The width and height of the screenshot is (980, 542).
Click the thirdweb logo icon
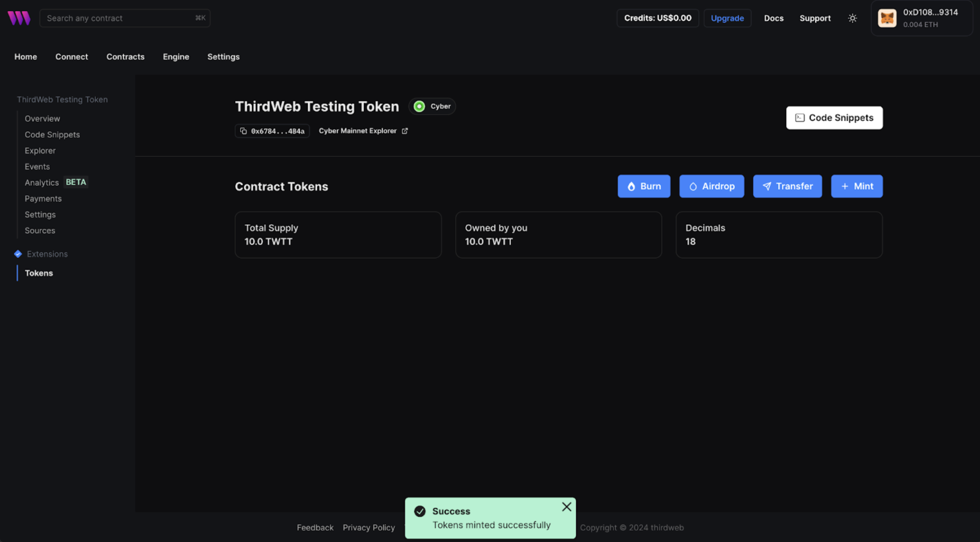[x=19, y=18]
